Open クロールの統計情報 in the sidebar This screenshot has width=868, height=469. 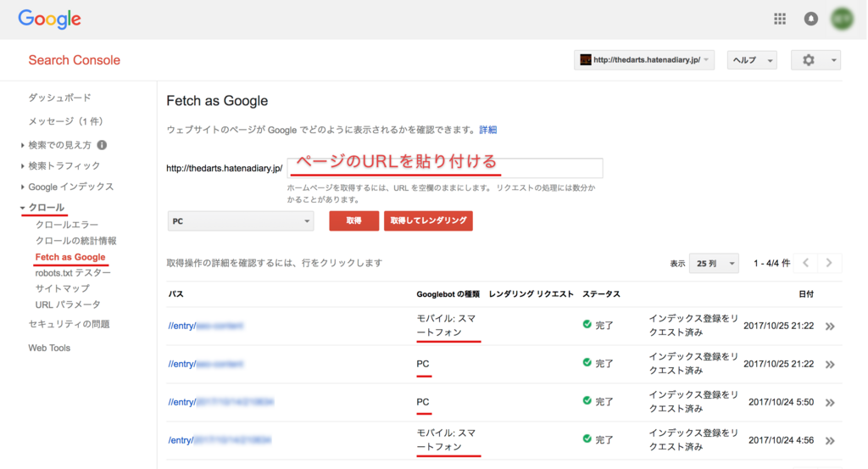75,241
